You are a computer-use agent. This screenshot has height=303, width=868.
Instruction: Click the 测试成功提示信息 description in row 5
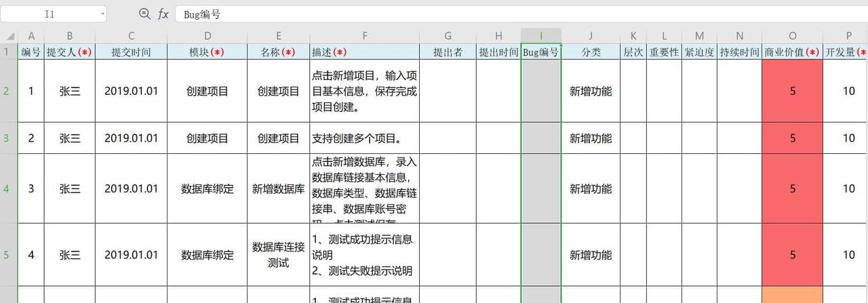tap(365, 255)
